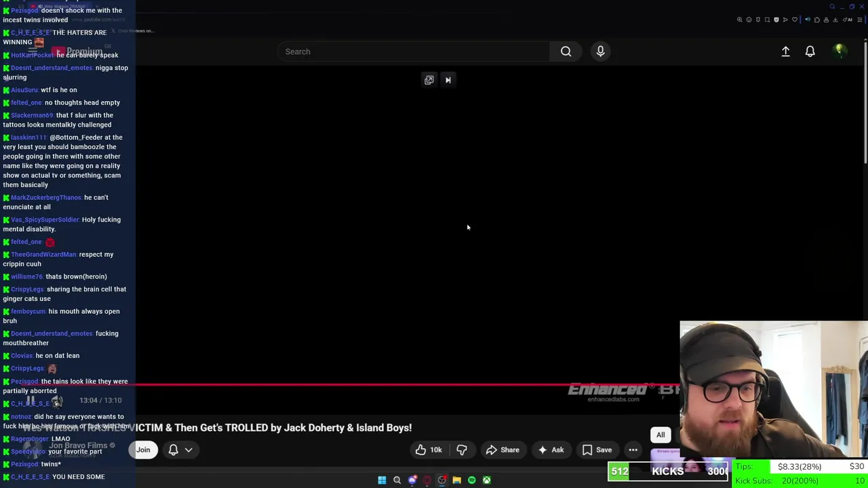This screenshot has height=488, width=868.
Task: Open the Windows Start menu
Action: click(x=382, y=480)
